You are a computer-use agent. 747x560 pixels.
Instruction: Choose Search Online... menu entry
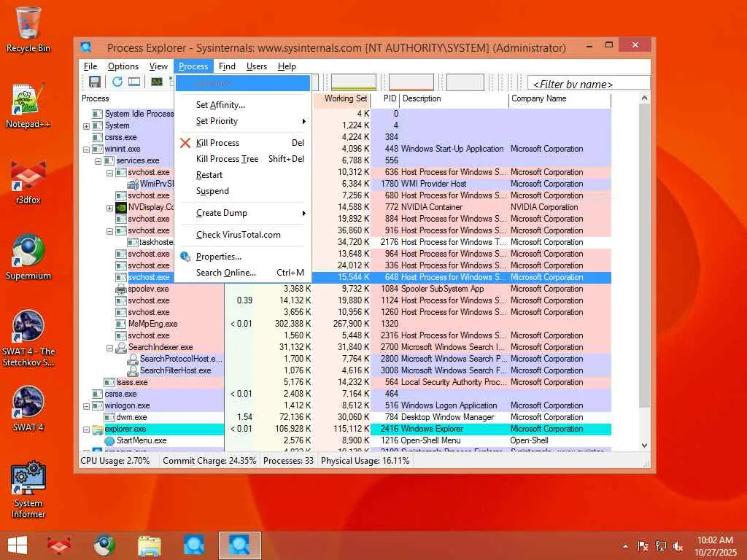pos(243,273)
